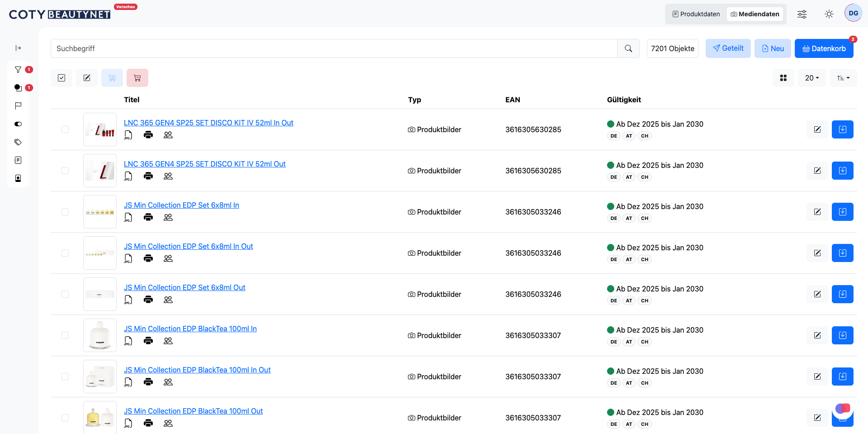The height and width of the screenshot is (434, 868).
Task: Open the filter icon in sidebar
Action: point(18,70)
